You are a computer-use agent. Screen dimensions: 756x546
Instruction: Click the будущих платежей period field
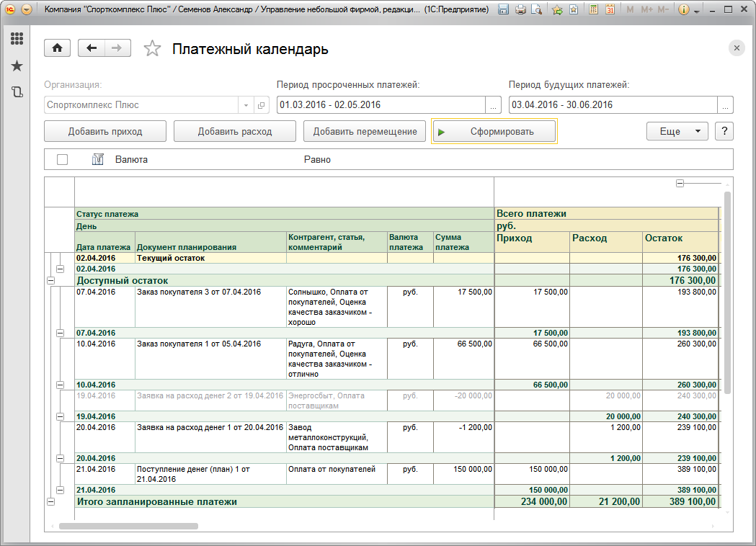pyautogui.click(x=613, y=105)
